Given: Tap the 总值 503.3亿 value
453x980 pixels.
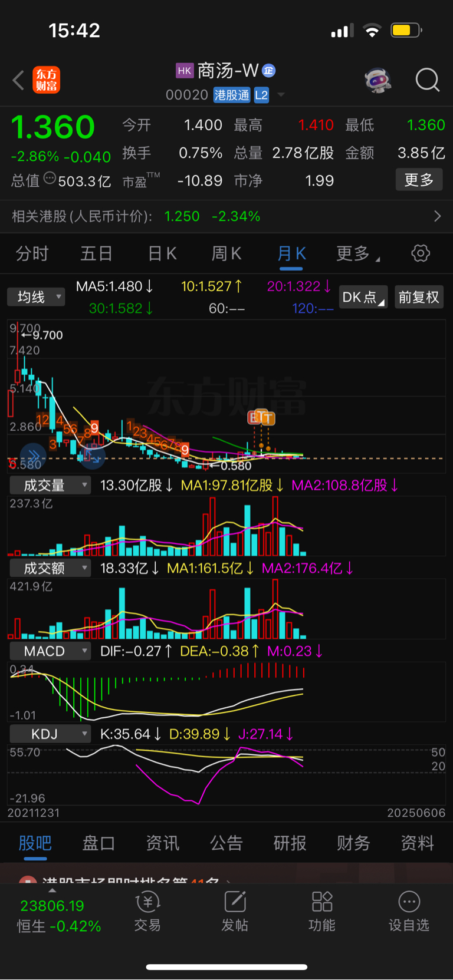Looking at the screenshot, I should [84, 181].
